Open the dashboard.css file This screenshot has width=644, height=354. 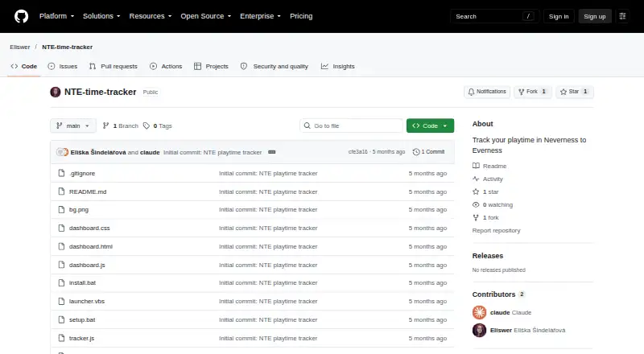[89, 228]
